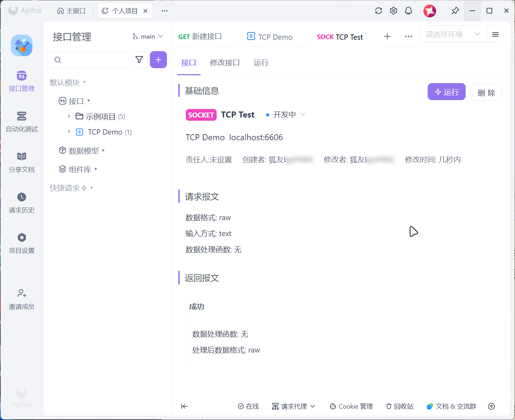Click the refresh icon in title bar
Viewport: 515px width, 420px height.
pyautogui.click(x=379, y=11)
